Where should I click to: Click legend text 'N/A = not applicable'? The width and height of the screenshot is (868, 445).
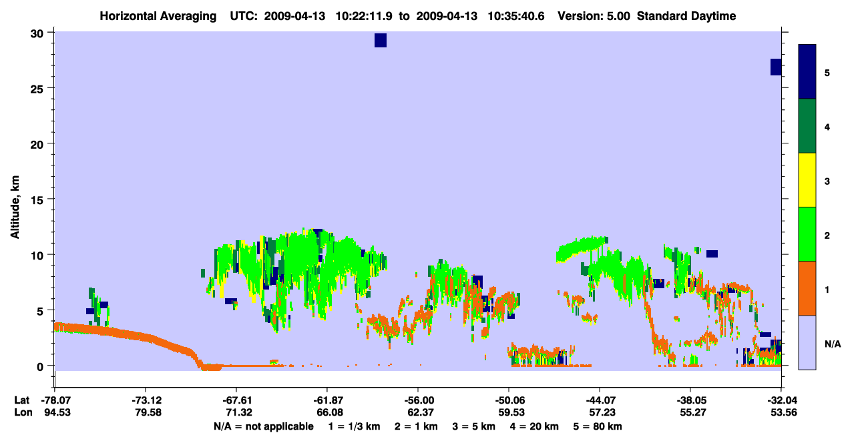point(264,426)
